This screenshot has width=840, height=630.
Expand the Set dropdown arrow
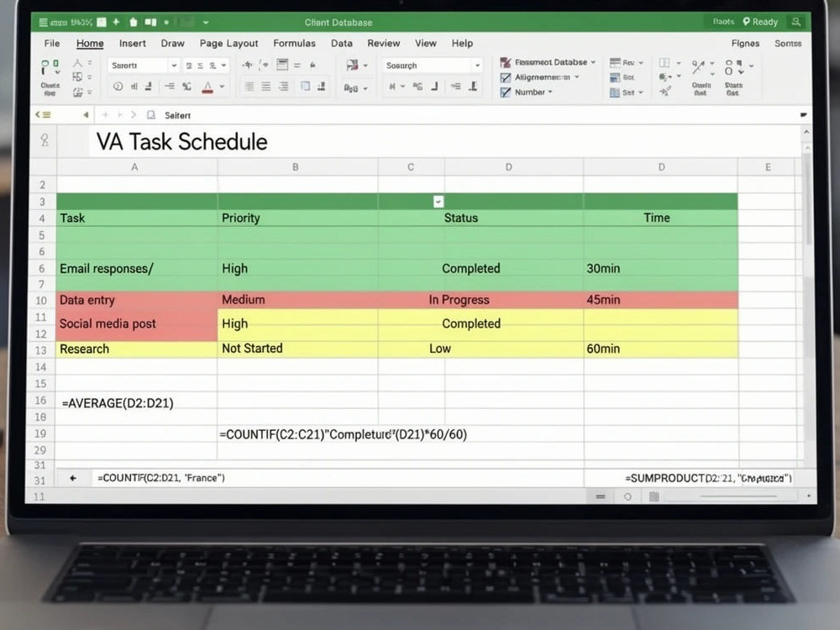[641, 92]
